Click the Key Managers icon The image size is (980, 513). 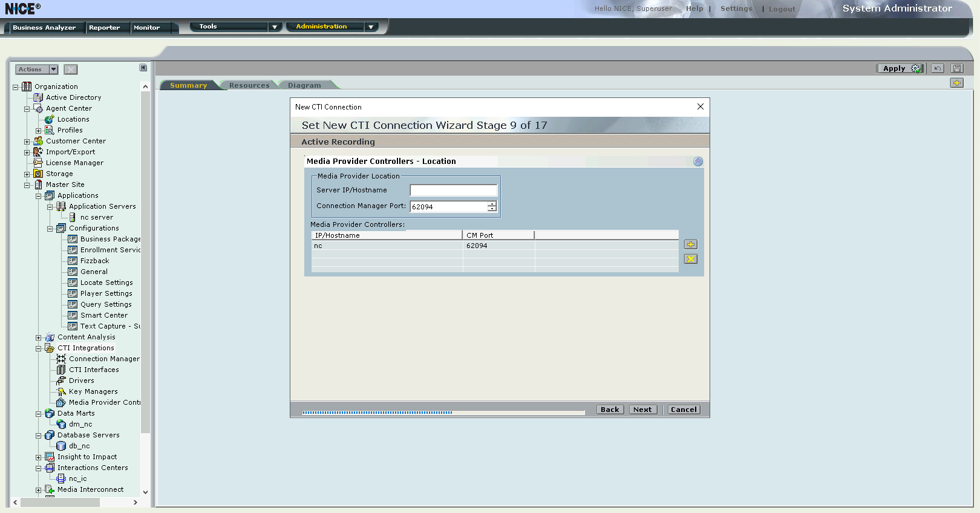click(61, 391)
